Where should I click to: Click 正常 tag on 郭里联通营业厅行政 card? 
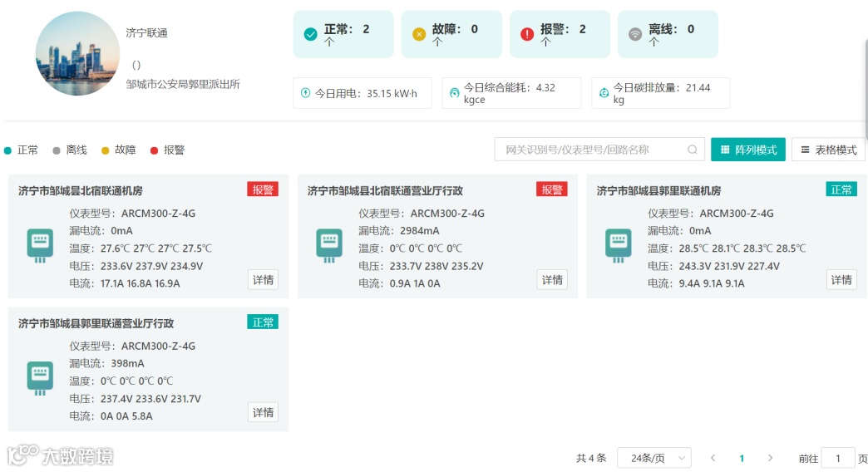pyautogui.click(x=263, y=322)
